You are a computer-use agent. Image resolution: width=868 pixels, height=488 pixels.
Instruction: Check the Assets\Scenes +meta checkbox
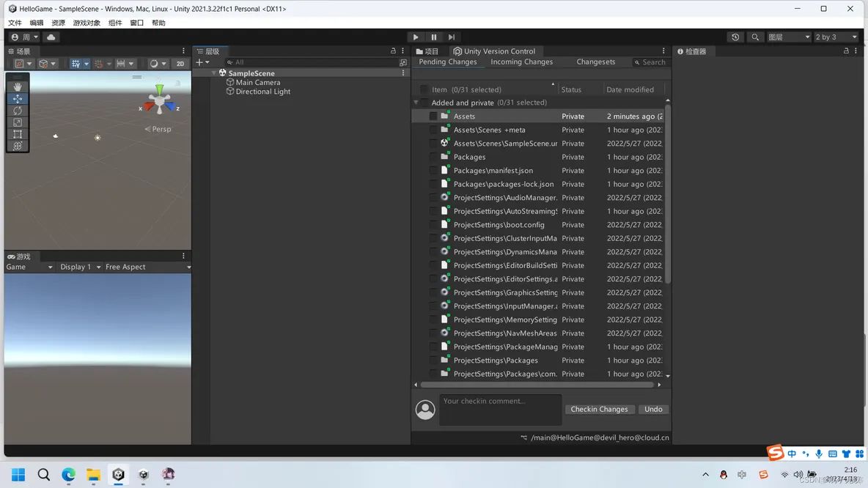pyautogui.click(x=433, y=130)
